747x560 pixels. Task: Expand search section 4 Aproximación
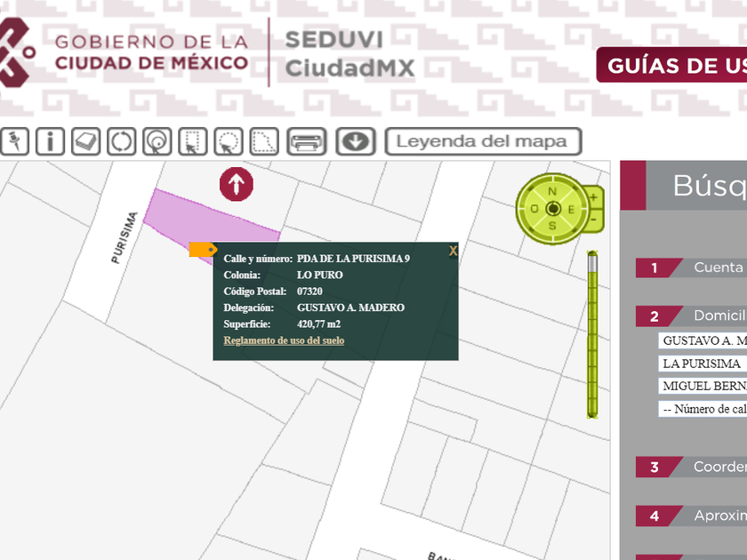[691, 516]
